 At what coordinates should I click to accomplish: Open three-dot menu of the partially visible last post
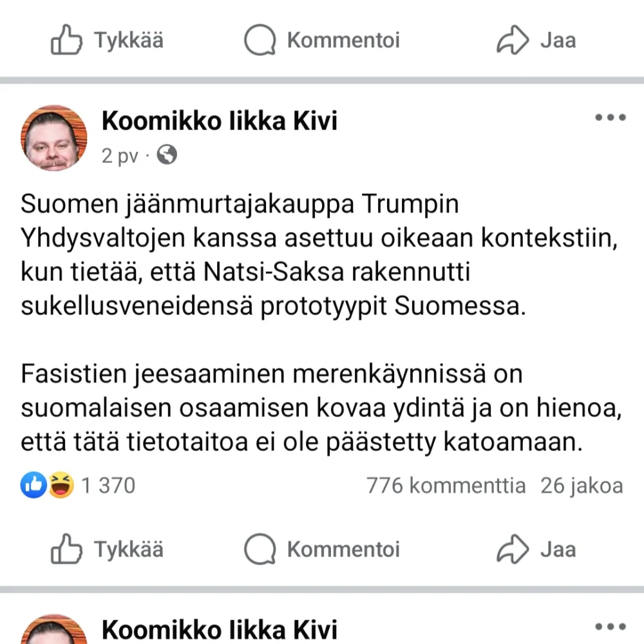610,627
